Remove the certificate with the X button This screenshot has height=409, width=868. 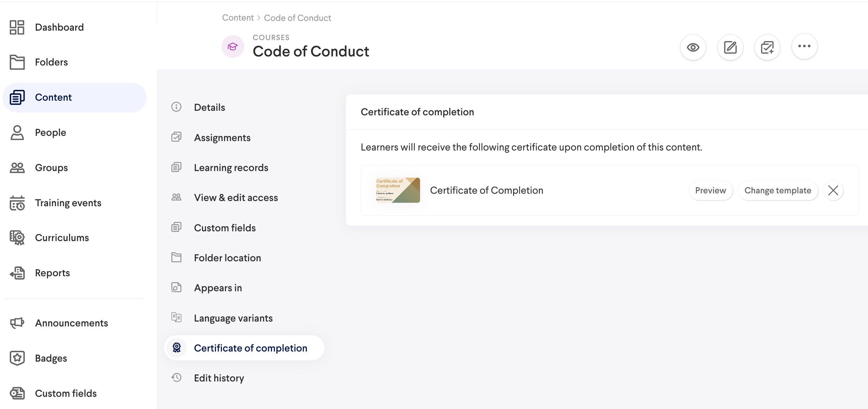(x=833, y=191)
